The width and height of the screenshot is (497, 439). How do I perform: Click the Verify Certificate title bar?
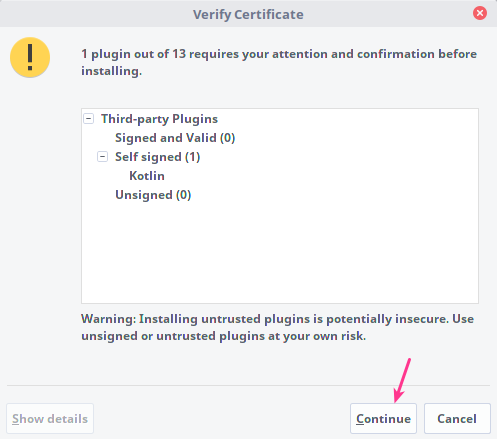point(248,14)
